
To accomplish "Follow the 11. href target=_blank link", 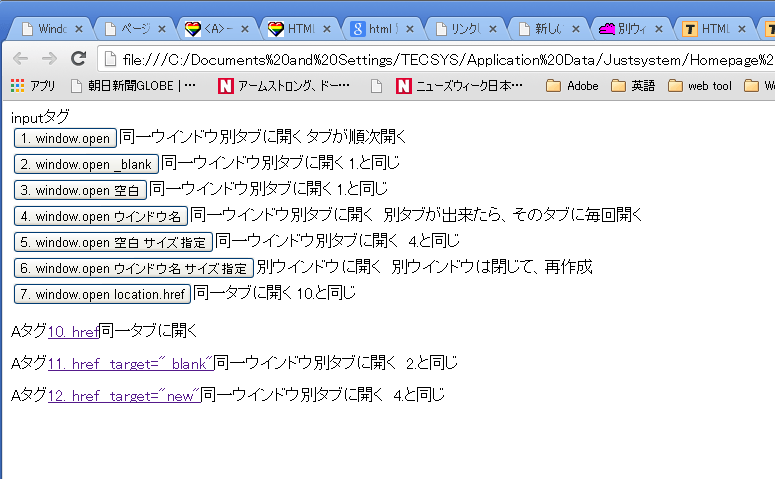I will pos(130,364).
